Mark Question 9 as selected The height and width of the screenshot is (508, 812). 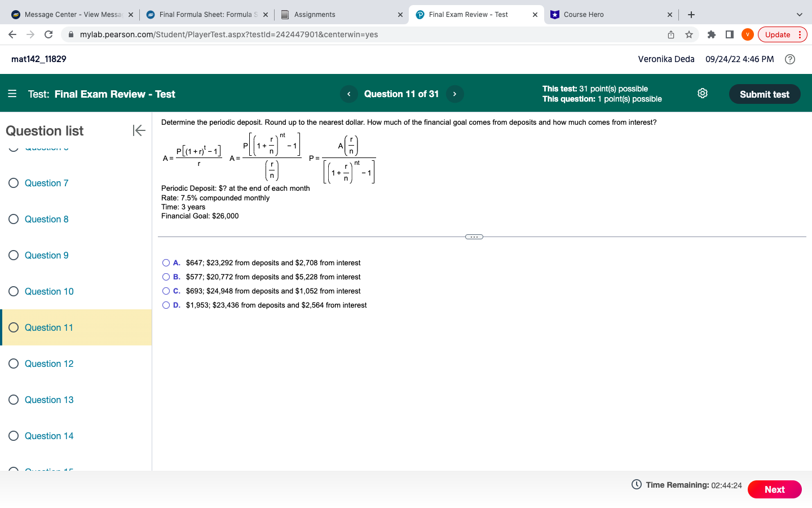click(x=13, y=255)
